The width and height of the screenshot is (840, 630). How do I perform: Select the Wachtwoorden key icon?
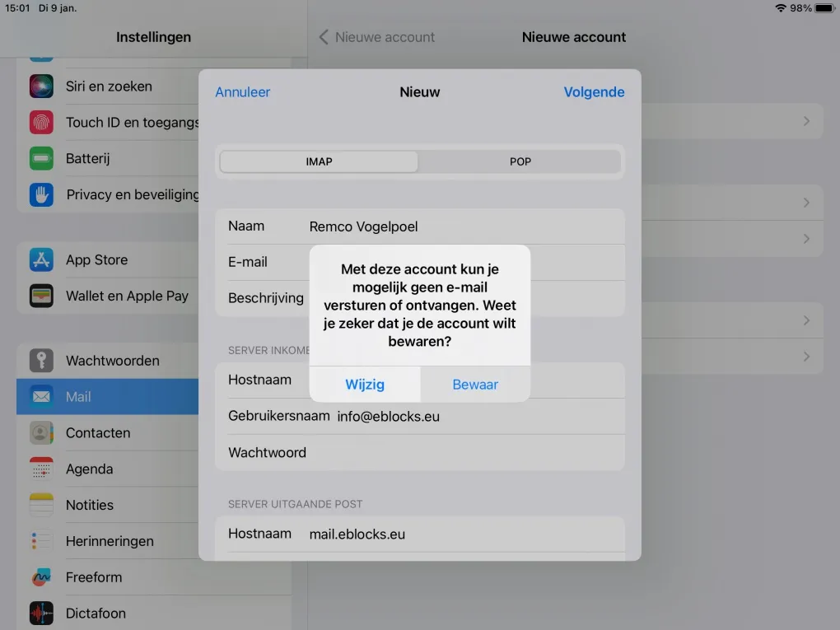coord(41,361)
